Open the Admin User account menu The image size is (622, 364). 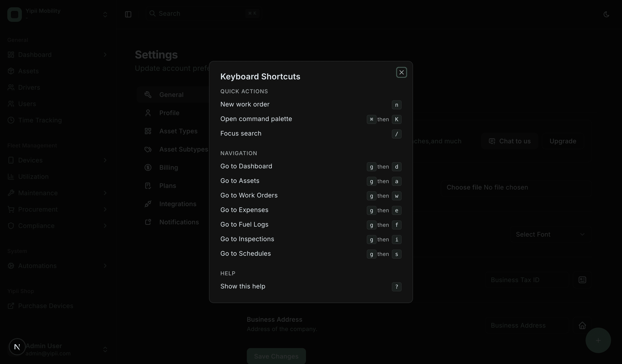pyautogui.click(x=58, y=349)
